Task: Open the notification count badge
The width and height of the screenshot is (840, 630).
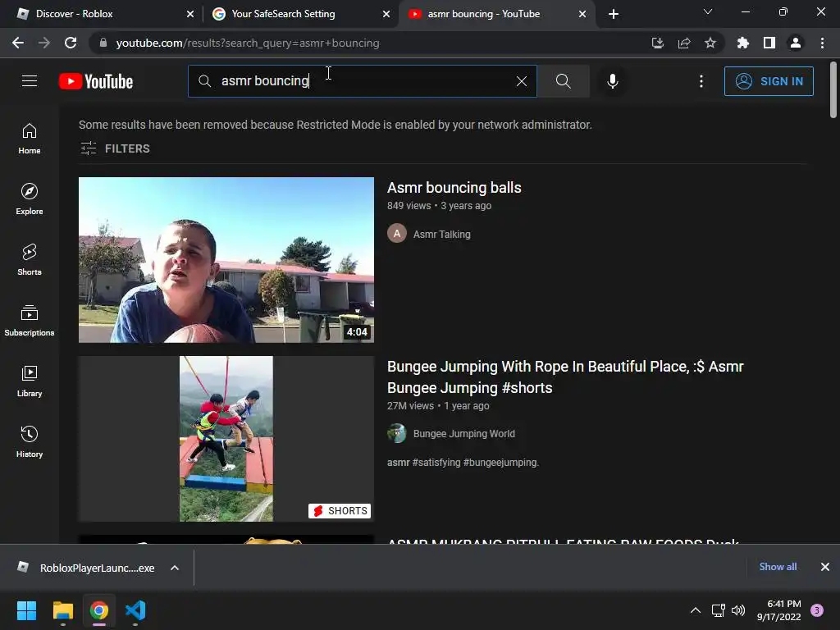Action: click(x=817, y=610)
